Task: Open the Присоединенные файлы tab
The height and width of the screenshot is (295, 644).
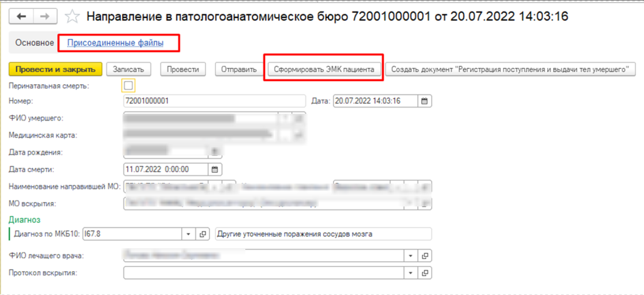Action: pyautogui.click(x=115, y=43)
